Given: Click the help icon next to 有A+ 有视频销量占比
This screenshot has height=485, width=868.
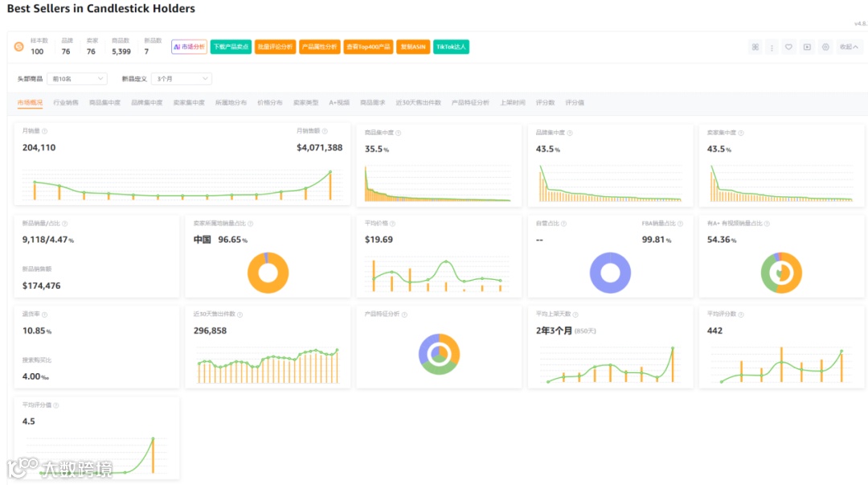Looking at the screenshot, I should click(767, 224).
